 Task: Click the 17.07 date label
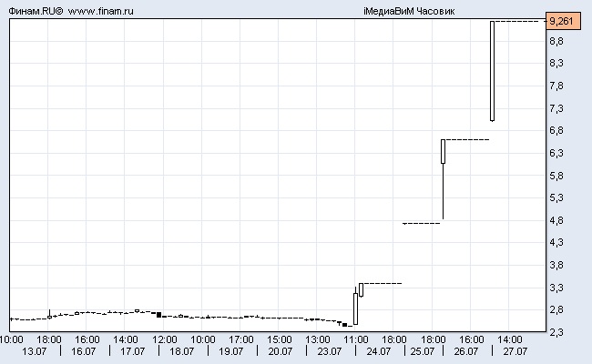tap(133, 351)
